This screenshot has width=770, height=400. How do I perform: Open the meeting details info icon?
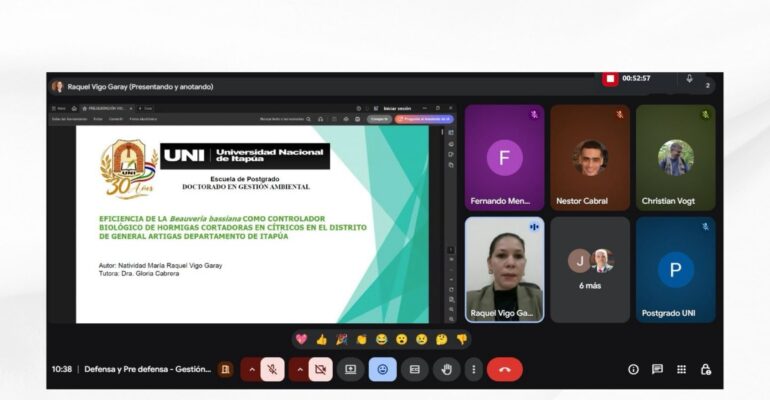tap(633, 370)
